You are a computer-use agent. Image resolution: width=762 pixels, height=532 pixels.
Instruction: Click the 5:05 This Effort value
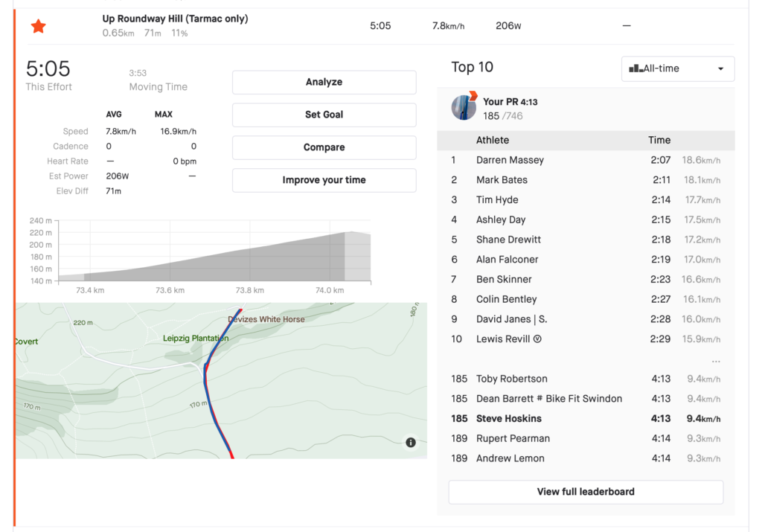(48, 69)
